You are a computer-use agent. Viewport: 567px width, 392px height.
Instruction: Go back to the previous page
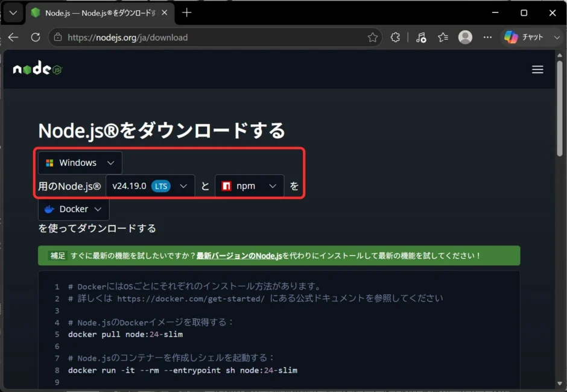[13, 37]
